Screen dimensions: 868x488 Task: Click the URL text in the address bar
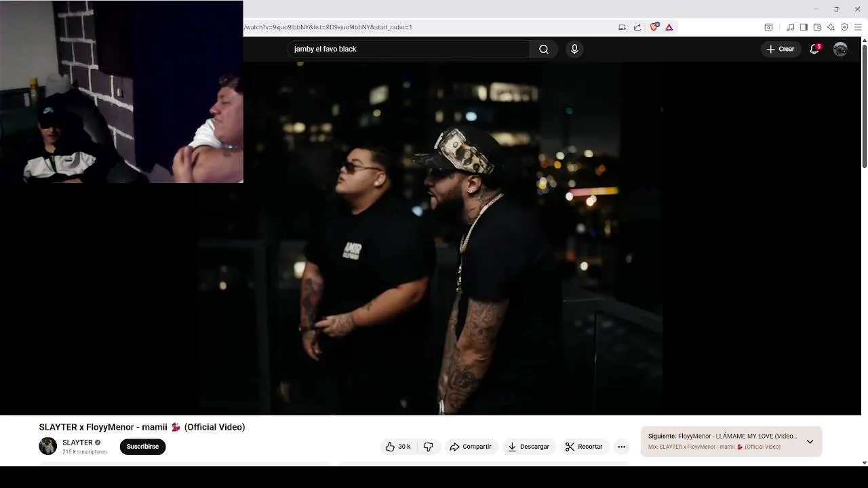(328, 27)
